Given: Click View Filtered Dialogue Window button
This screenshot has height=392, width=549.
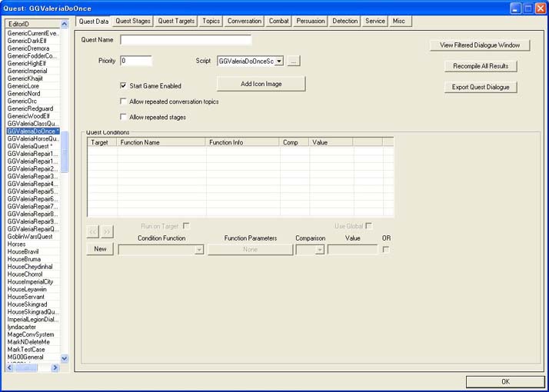Looking at the screenshot, I should tap(480, 45).
